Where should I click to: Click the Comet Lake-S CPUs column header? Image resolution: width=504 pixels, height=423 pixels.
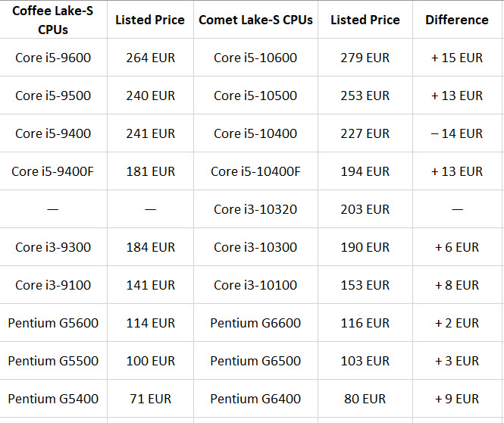255,20
